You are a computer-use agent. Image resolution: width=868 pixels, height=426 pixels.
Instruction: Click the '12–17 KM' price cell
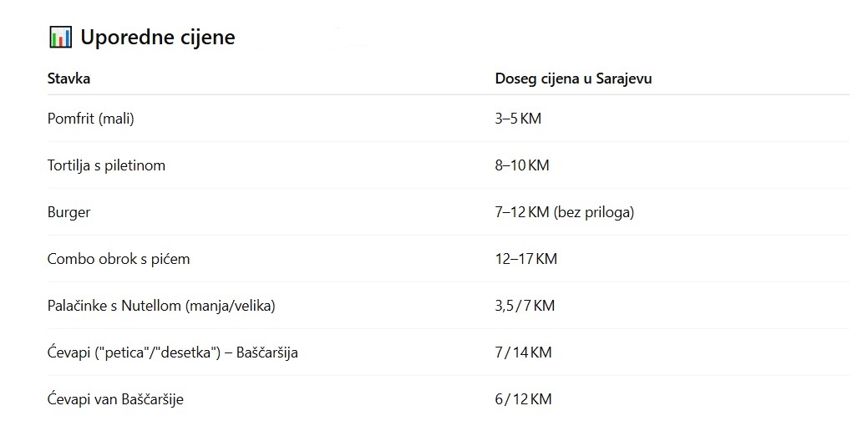coord(525,259)
